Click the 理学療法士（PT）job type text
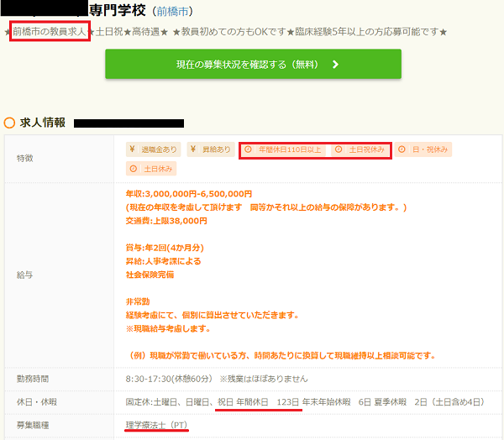The width and height of the screenshot is (504, 440). click(x=156, y=425)
